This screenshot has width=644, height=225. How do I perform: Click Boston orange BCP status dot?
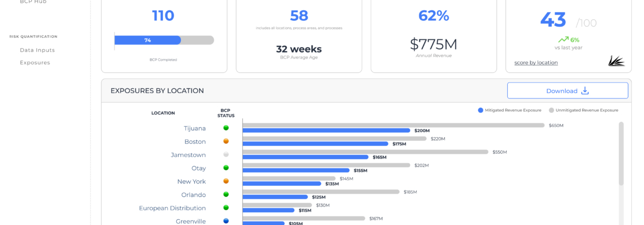(x=226, y=141)
